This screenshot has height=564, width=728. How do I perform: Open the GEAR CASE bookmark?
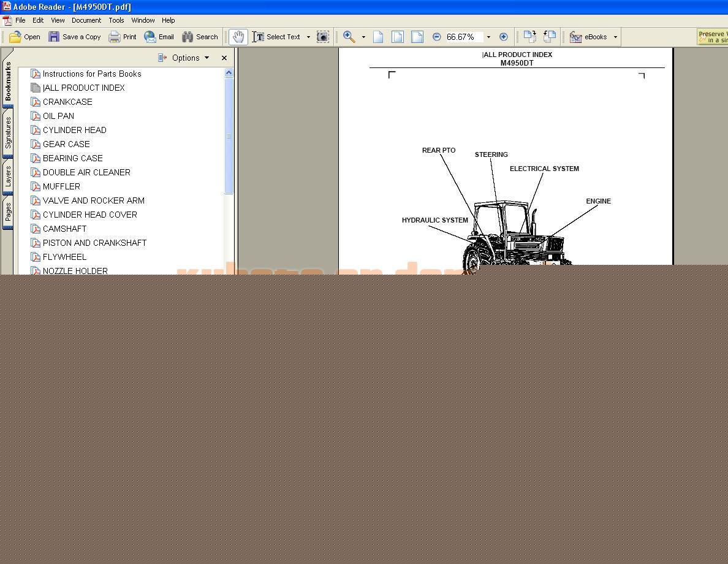click(66, 144)
